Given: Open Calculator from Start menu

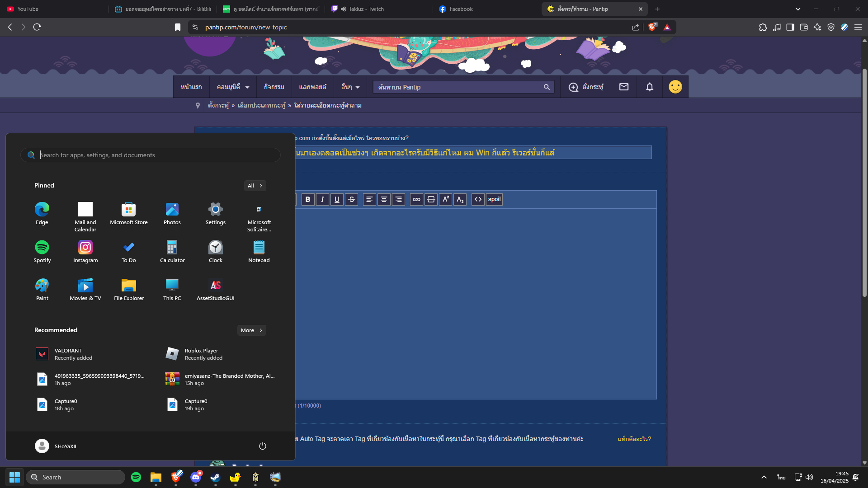Looking at the screenshot, I should pos(172,251).
